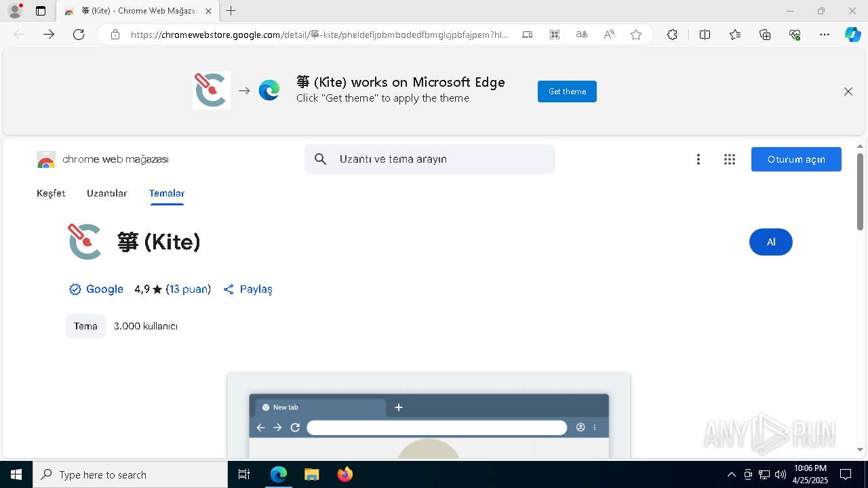Viewport: 868px width, 488px height.
Task: Click the taskbar Type here to search box
Action: [x=130, y=474]
